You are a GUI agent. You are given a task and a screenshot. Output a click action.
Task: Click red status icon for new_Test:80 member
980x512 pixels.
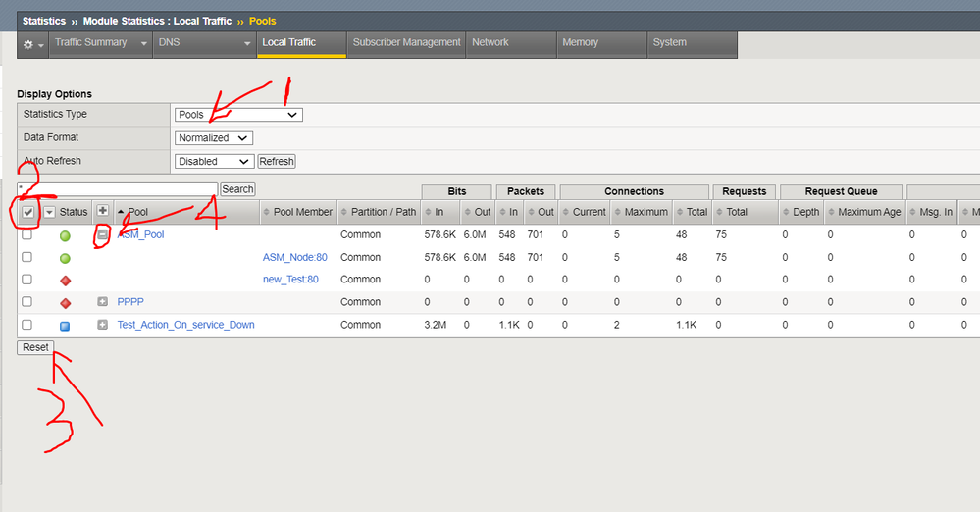click(x=66, y=280)
